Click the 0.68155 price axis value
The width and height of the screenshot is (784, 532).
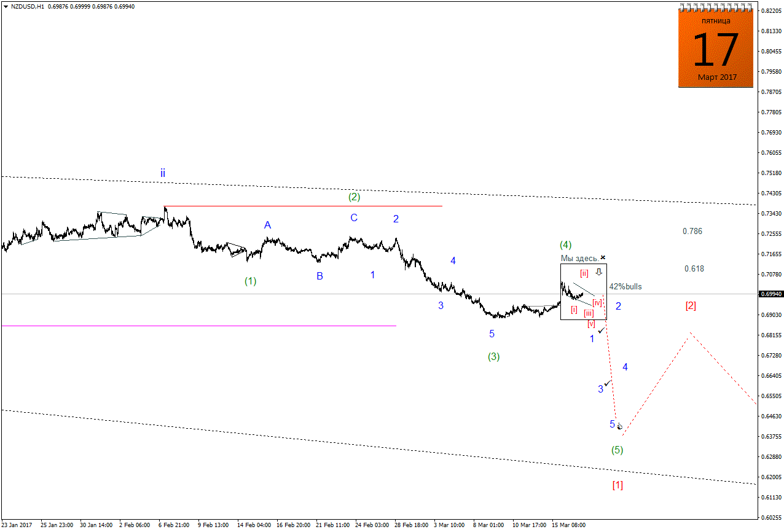(772, 335)
